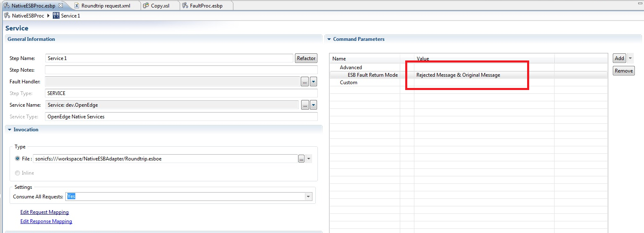Select the Inline invocation type radio button
This screenshot has width=644, height=233.
[17, 173]
